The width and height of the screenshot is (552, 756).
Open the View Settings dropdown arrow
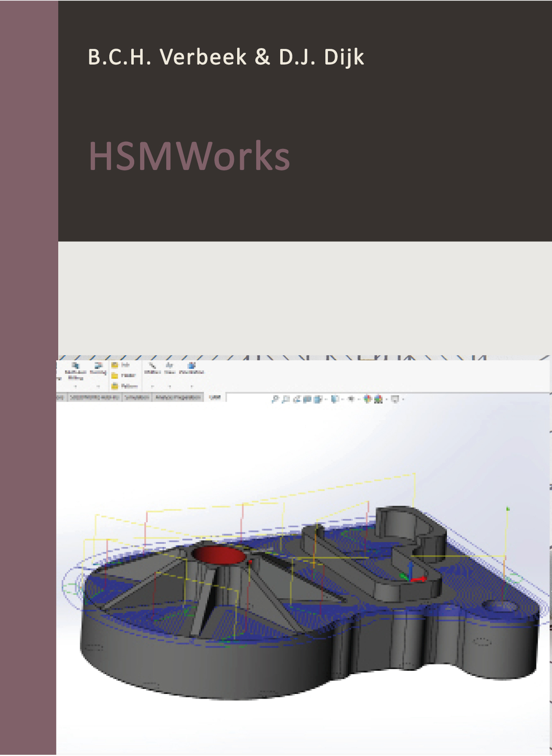point(403,399)
